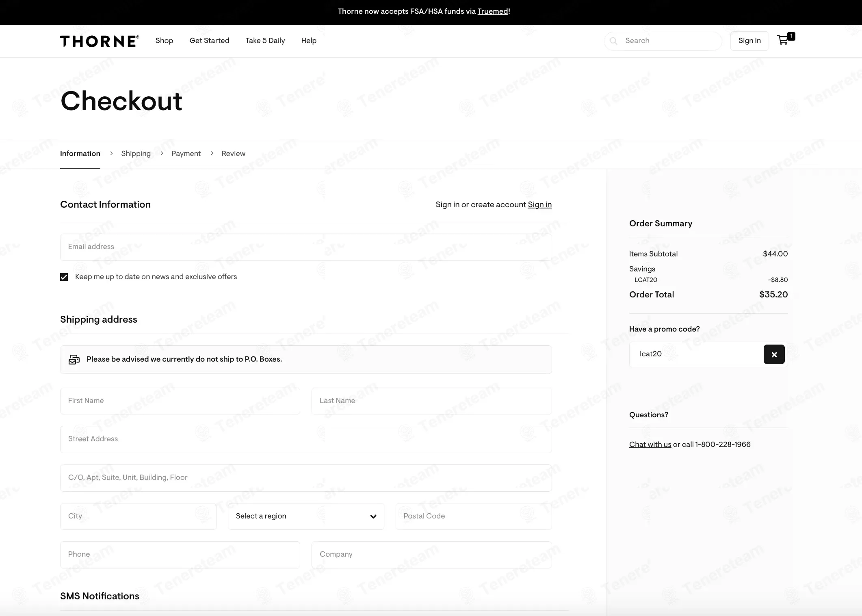Click the Questions? heading
This screenshot has width=862, height=616.
(649, 415)
